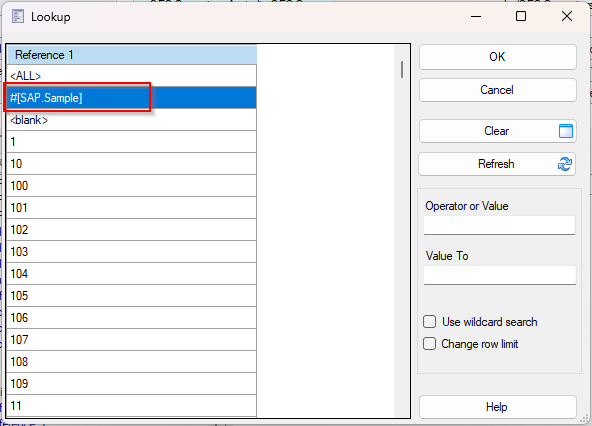Pick value 109 from the list

coord(131,384)
